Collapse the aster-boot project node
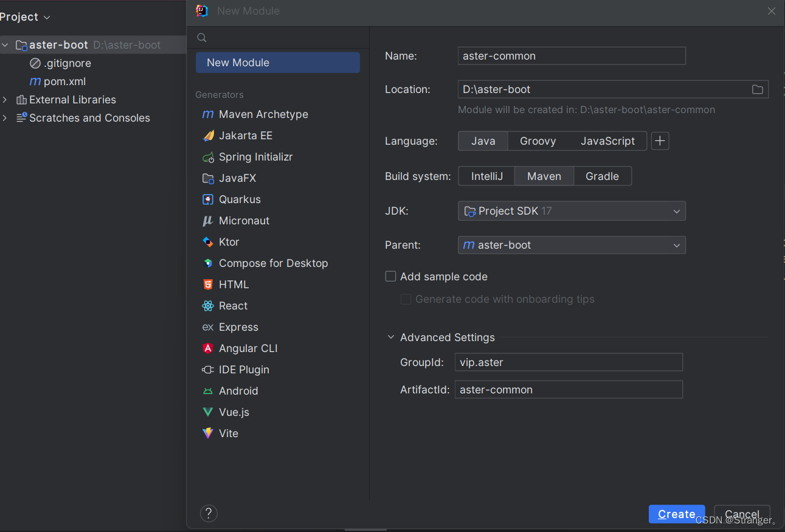This screenshot has width=785, height=532. 5,45
